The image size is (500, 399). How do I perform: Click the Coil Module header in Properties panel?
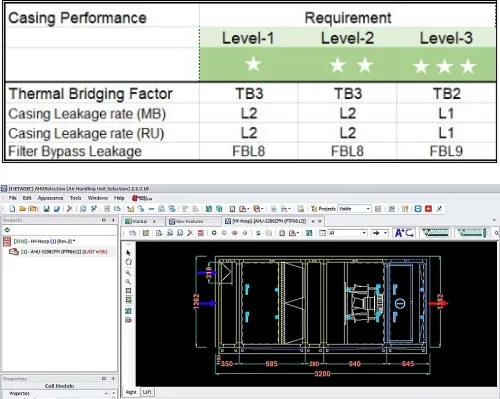pyautogui.click(x=59, y=386)
